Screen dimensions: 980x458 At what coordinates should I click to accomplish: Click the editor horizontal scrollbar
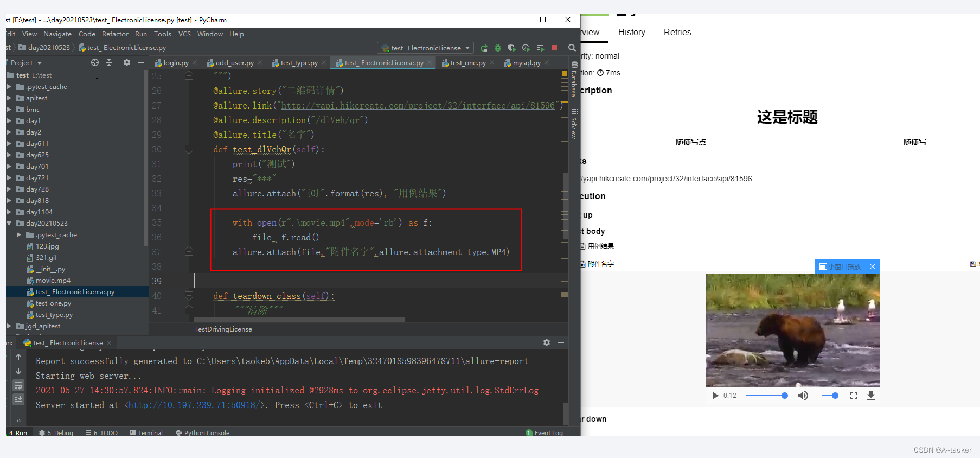(299, 320)
